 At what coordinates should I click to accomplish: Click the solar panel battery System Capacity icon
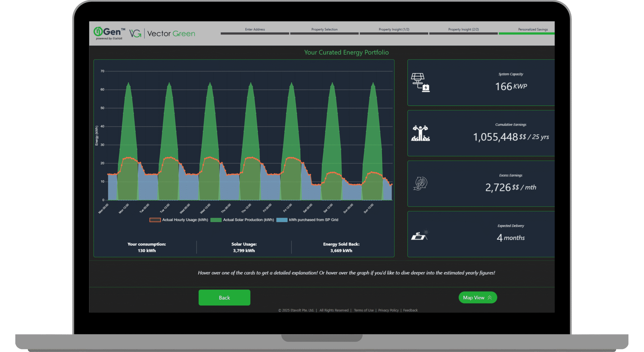[x=420, y=83]
